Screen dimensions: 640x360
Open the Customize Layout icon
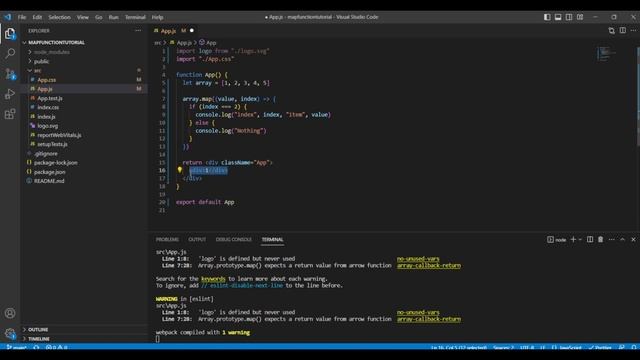click(580, 17)
